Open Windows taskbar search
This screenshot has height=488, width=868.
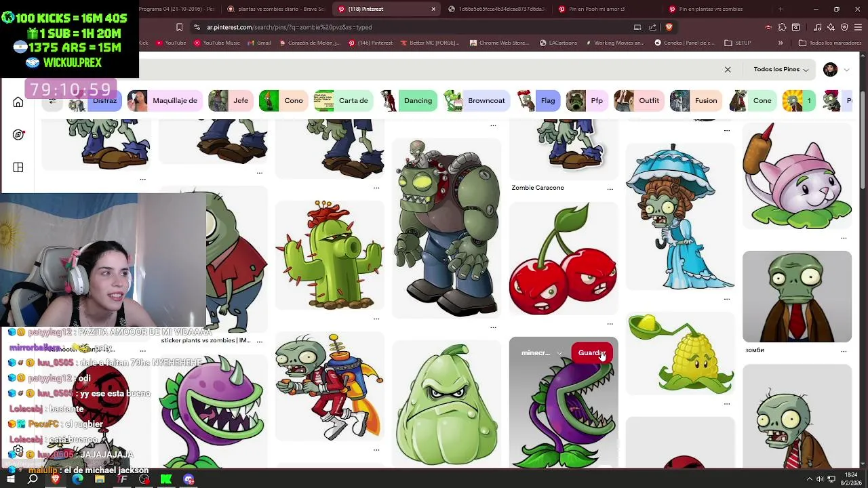coord(33,479)
